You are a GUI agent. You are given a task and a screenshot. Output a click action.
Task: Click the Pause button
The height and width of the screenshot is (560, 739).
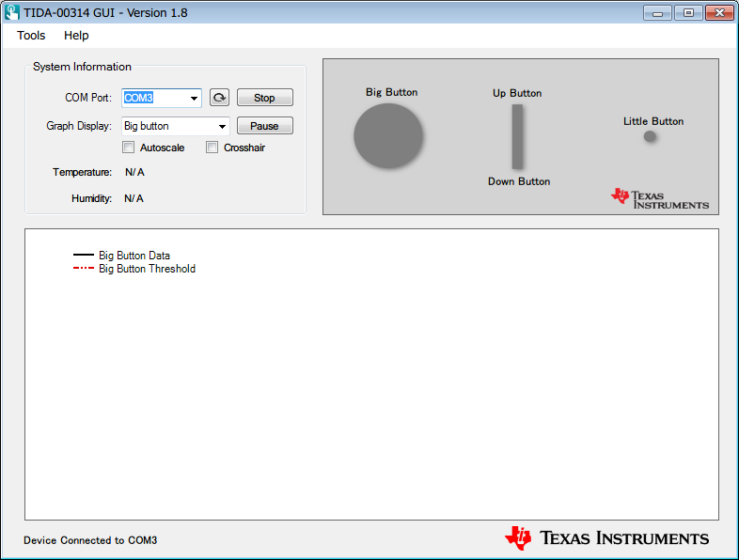pyautogui.click(x=265, y=126)
